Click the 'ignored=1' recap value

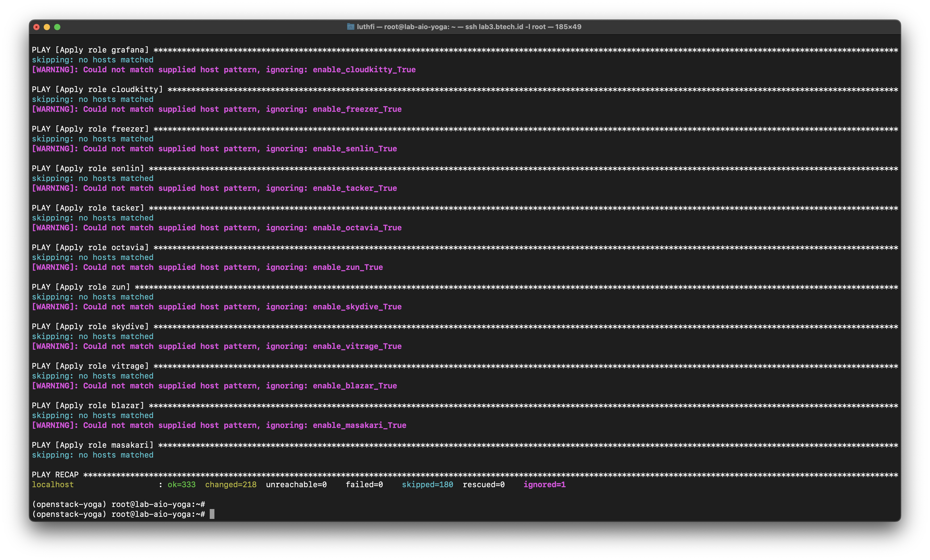click(x=544, y=484)
